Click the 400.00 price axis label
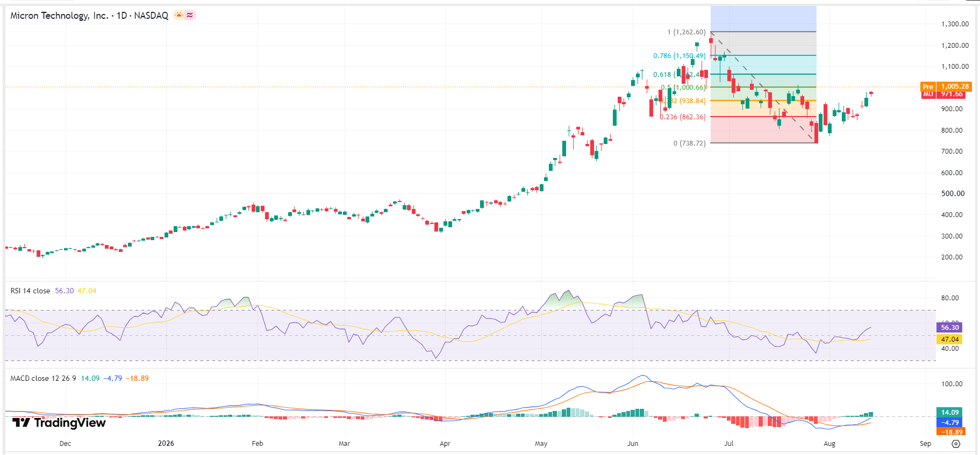This screenshot has height=455, width=980. (x=952, y=215)
